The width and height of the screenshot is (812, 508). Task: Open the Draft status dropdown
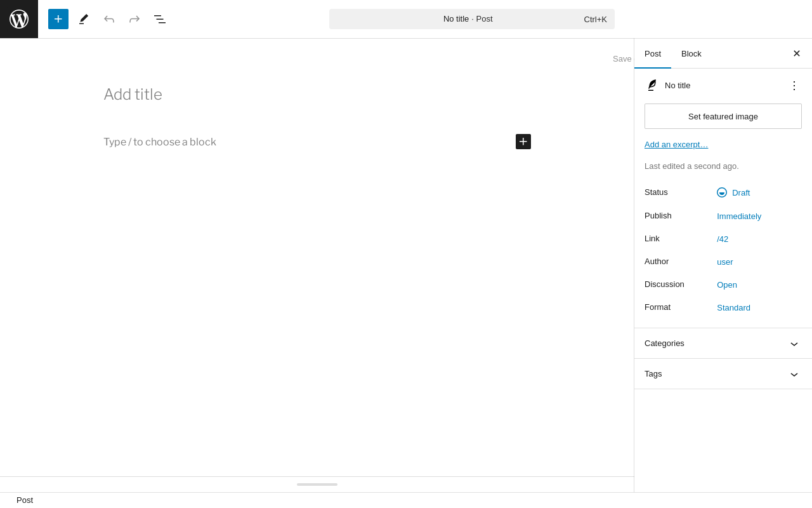[734, 192]
